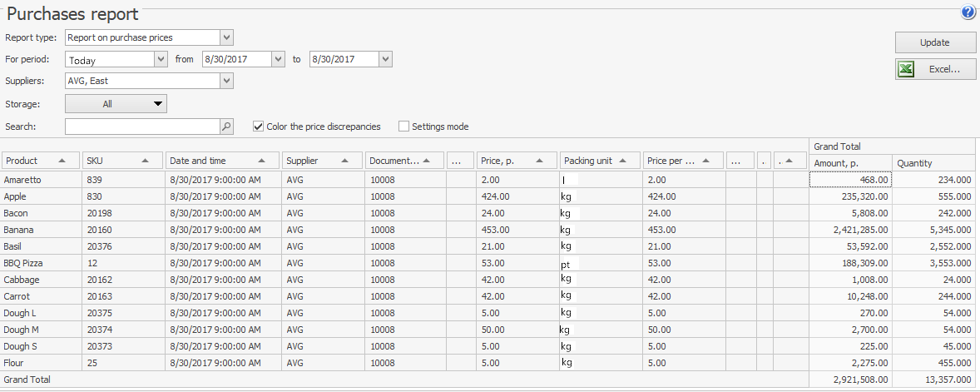Image resolution: width=980 pixels, height=392 pixels.
Task: Sort by the Product column arrow
Action: [62, 161]
